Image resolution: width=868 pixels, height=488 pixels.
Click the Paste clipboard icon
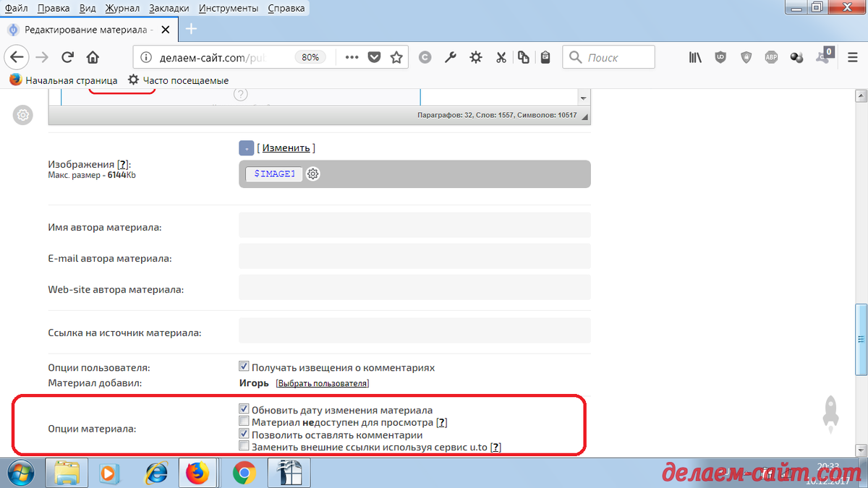click(545, 57)
